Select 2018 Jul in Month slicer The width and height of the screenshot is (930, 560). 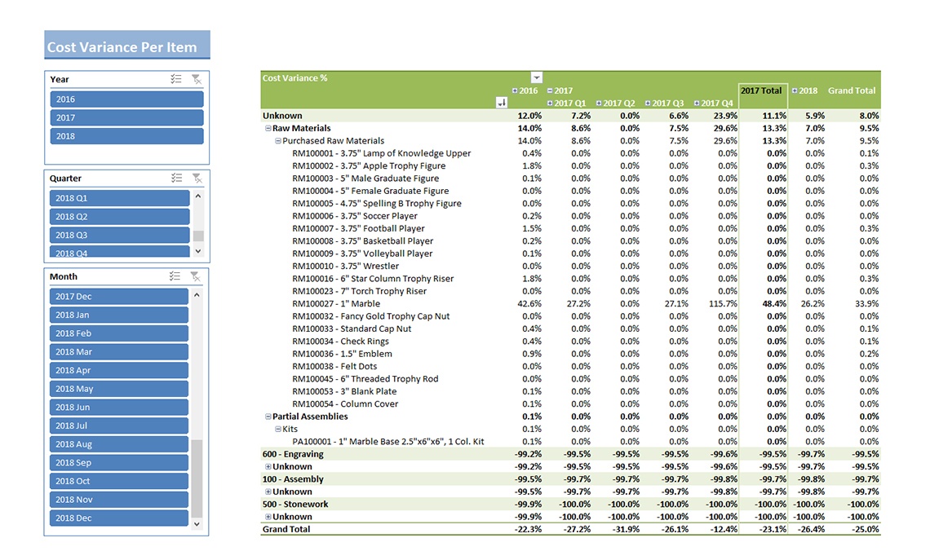tap(118, 426)
